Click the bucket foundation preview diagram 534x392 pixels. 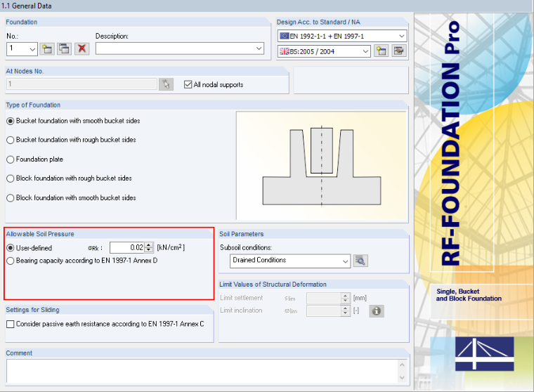(x=322, y=166)
